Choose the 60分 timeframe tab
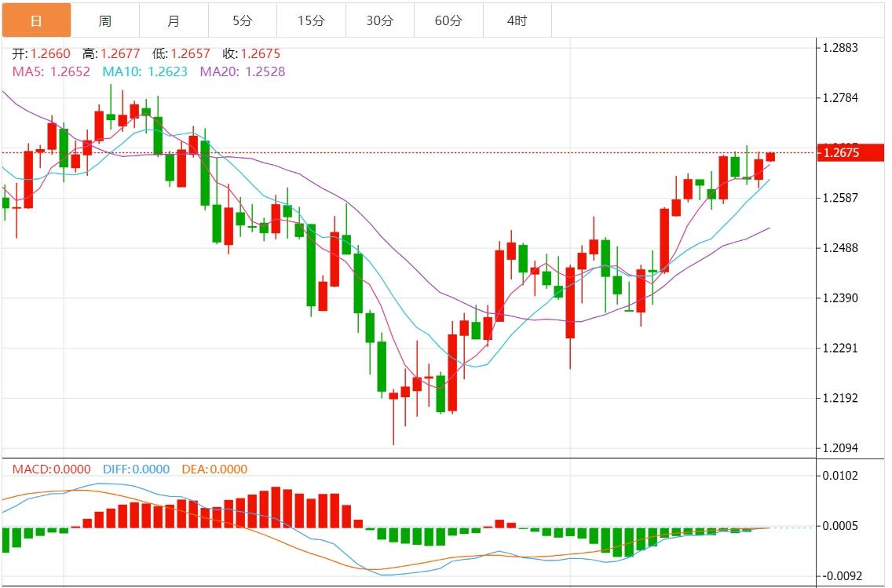 point(448,21)
